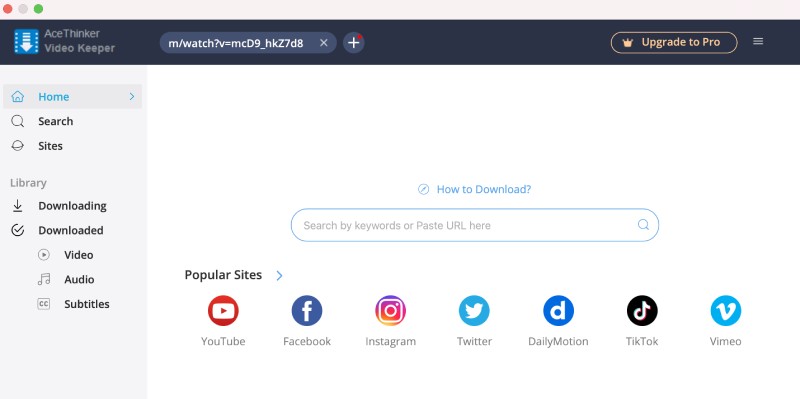Click the compass icon beside How to Download
This screenshot has height=399, width=800.
click(x=423, y=189)
